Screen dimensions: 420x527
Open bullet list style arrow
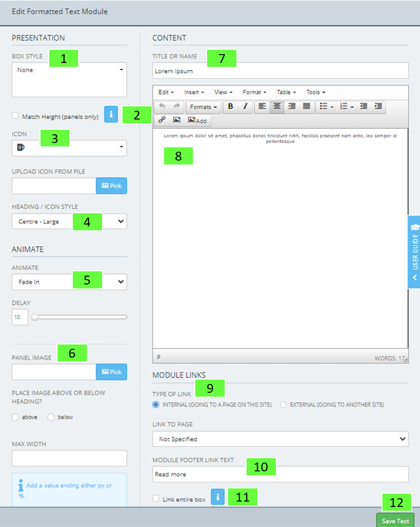pyautogui.click(x=332, y=107)
